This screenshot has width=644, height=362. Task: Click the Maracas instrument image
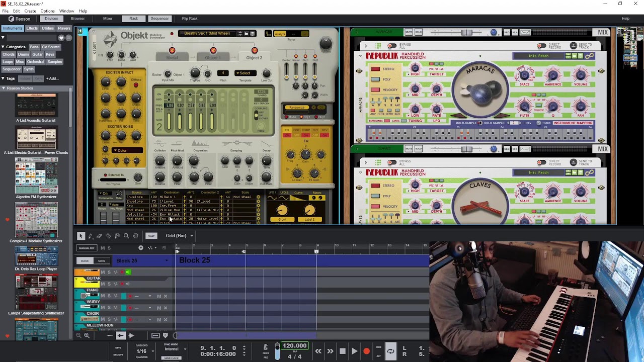pos(480,89)
